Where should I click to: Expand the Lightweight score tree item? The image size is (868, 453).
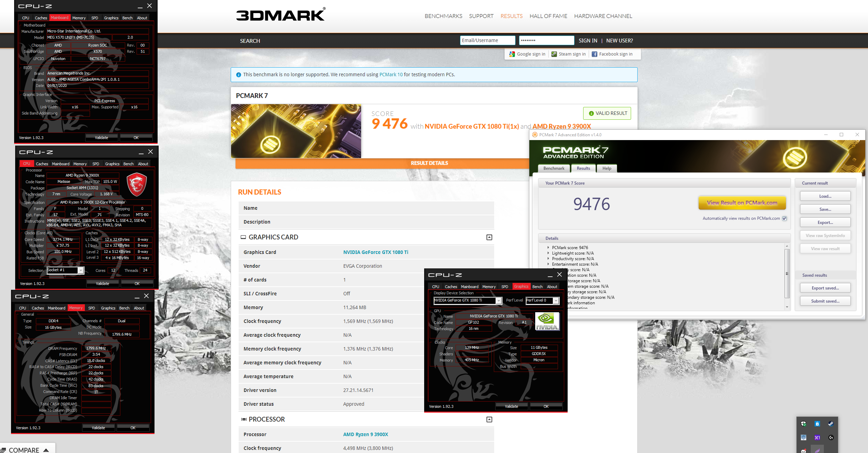tap(548, 253)
